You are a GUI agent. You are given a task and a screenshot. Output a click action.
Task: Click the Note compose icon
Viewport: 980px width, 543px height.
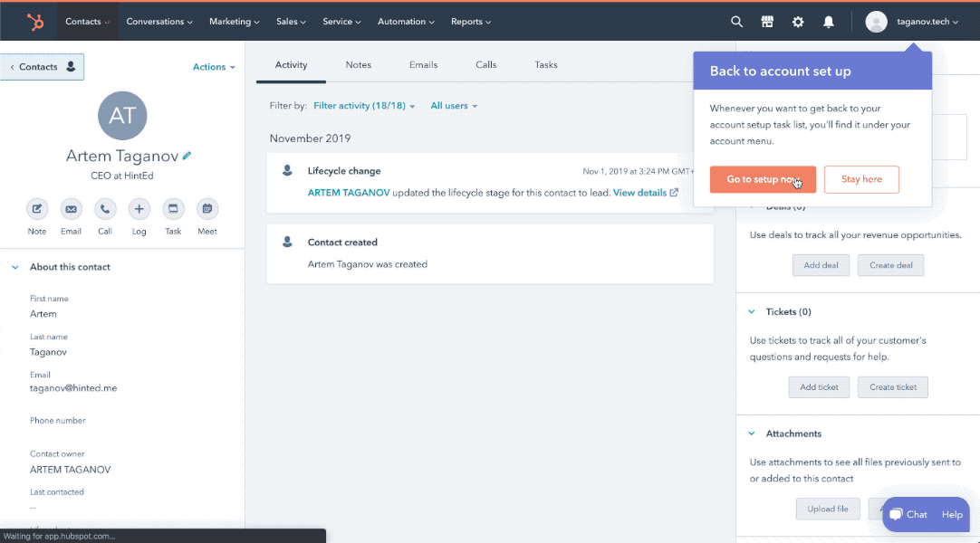point(37,209)
